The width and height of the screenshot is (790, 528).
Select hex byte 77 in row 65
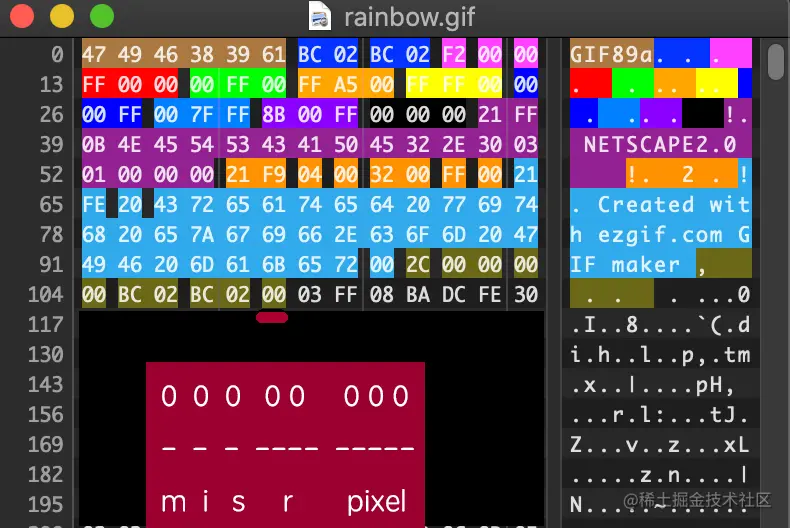click(454, 205)
